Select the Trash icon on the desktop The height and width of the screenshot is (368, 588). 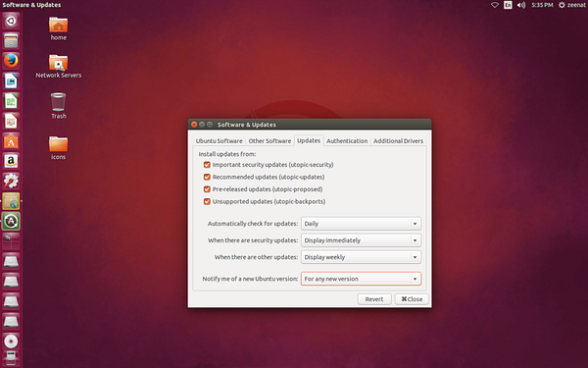point(59,106)
